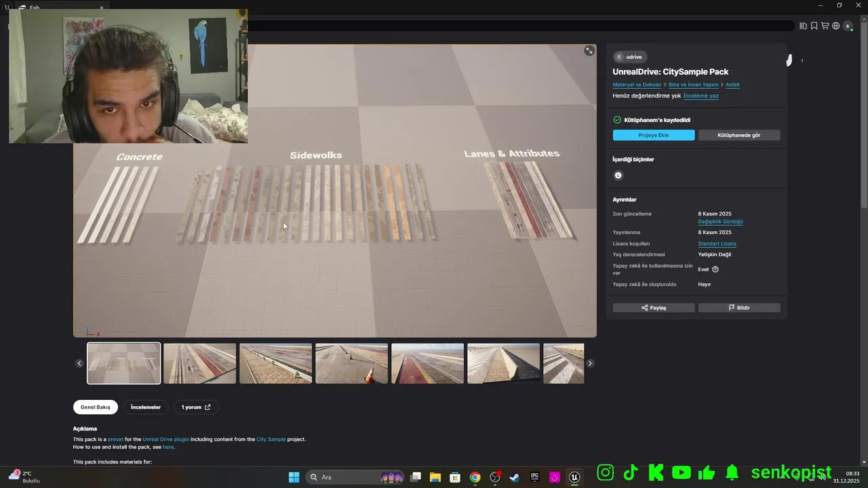Screen dimensions: 868x488
Task: Click the main preview image
Action: click(335, 190)
